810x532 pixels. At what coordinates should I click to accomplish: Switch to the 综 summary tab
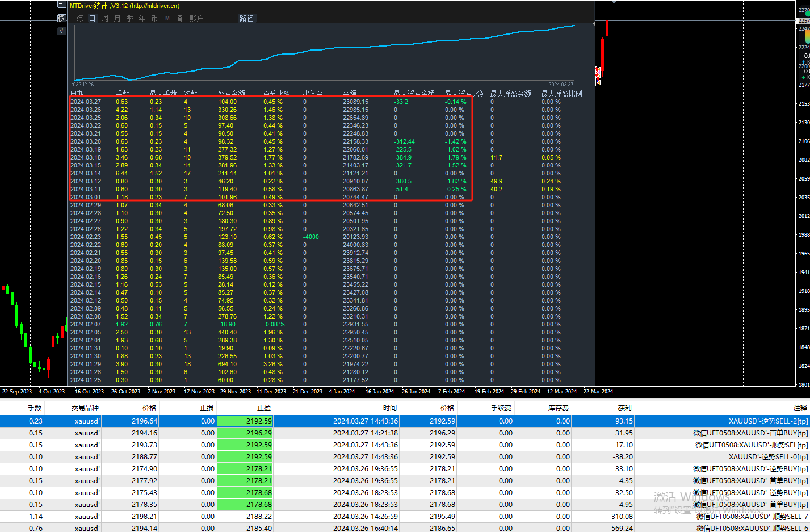[79, 18]
